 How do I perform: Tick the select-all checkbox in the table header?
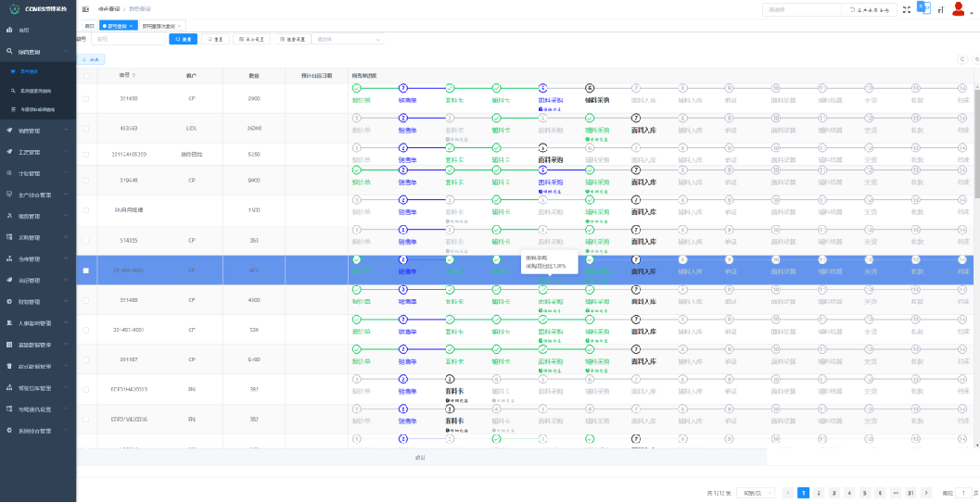(x=86, y=76)
